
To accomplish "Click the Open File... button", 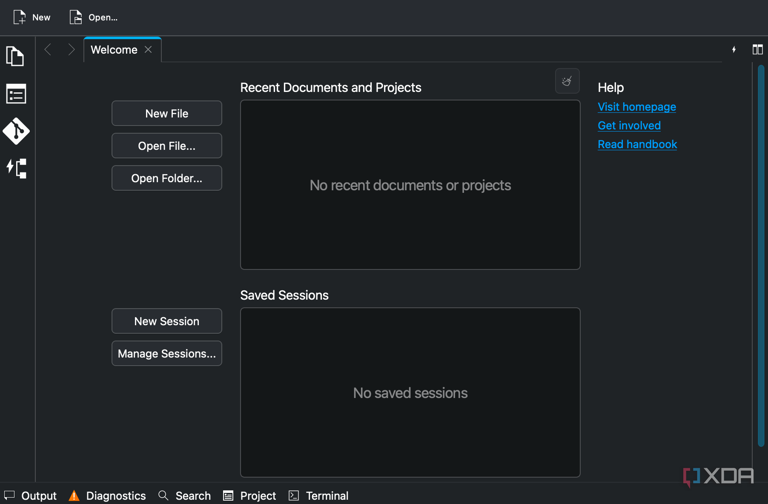I will tap(167, 145).
